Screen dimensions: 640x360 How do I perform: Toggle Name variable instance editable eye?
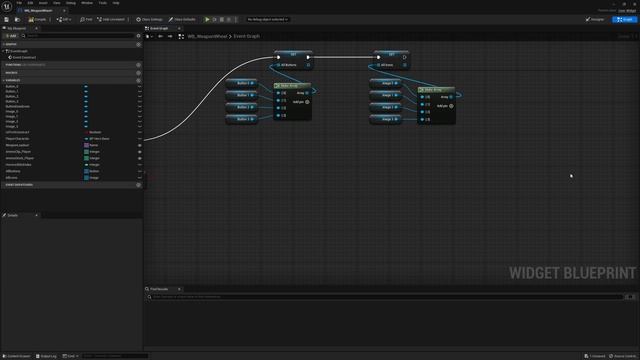140,145
